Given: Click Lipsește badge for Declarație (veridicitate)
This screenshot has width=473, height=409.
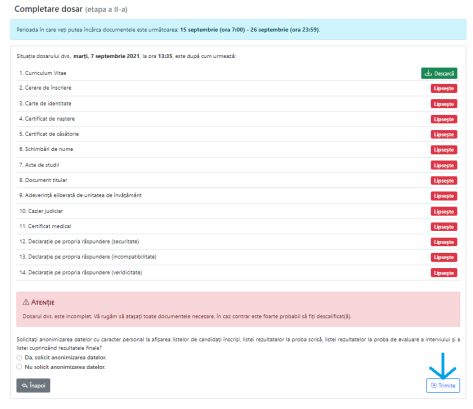Looking at the screenshot, I should (444, 273).
